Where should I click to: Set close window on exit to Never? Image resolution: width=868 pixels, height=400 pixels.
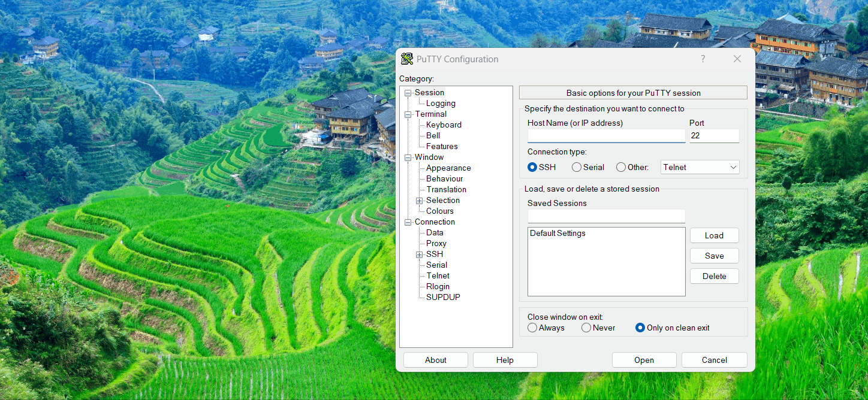(x=586, y=328)
